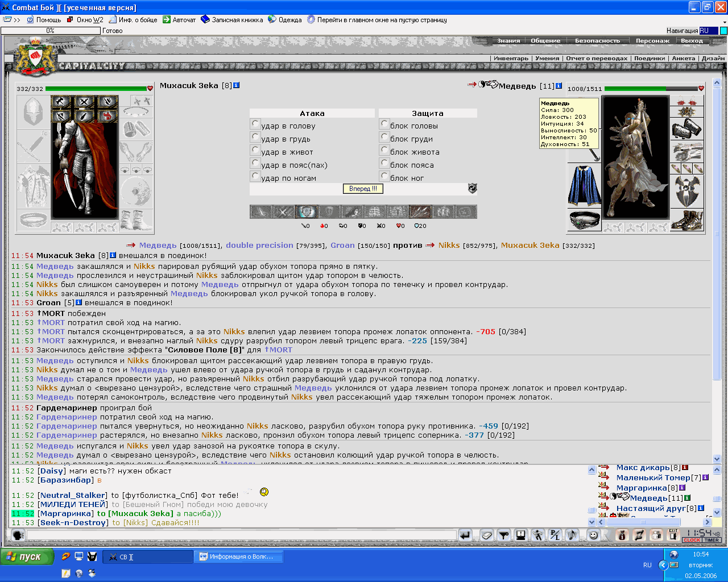Activate the glowing eye technique in the skill bar
Image resolution: width=728 pixels, height=582 pixels.
(307, 212)
